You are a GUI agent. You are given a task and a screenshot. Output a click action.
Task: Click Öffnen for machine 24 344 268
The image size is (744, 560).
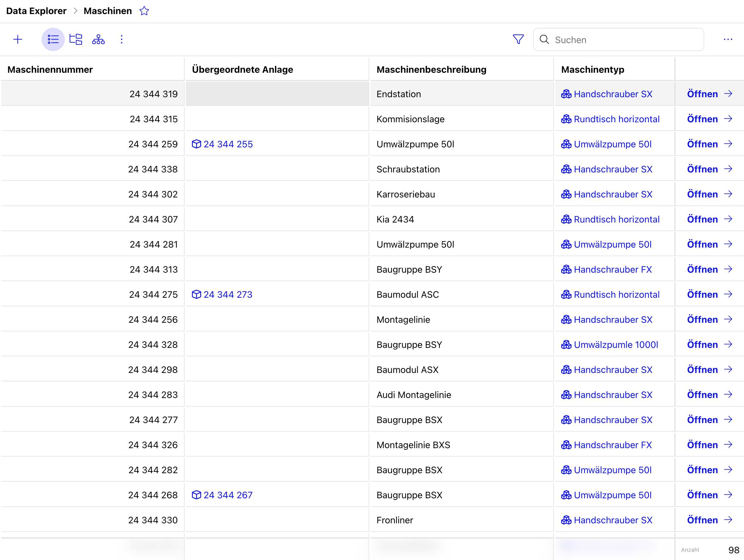(709, 495)
